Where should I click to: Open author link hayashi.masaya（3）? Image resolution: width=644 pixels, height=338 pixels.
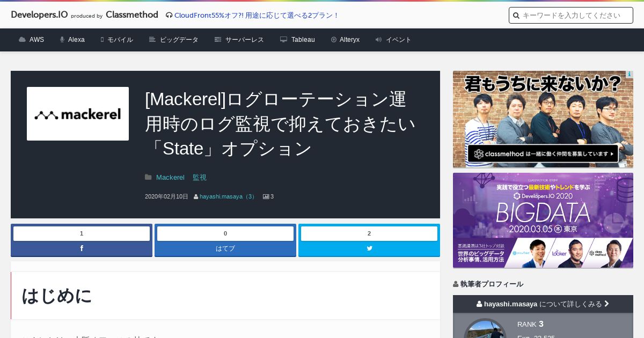coord(228,197)
